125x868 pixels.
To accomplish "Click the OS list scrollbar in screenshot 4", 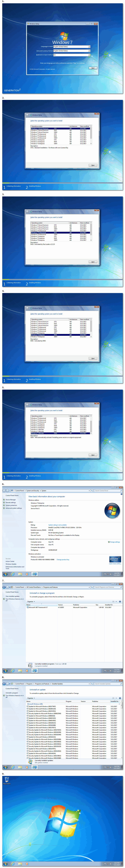I will coord(91,328).
